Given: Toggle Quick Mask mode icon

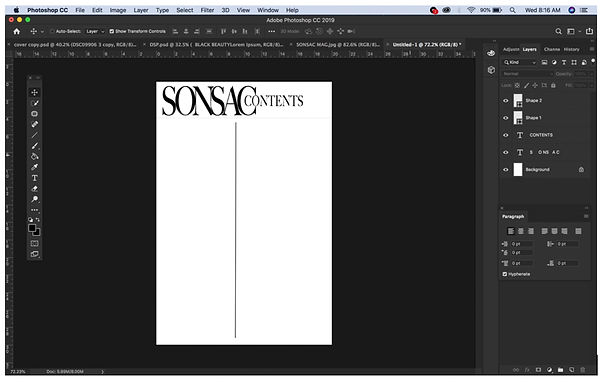Looking at the screenshot, I should point(34,243).
